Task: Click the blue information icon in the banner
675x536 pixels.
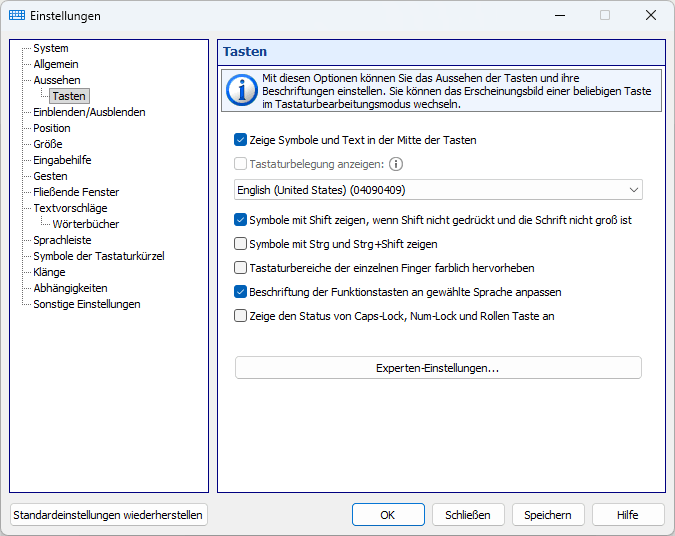Action: pyautogui.click(x=242, y=90)
